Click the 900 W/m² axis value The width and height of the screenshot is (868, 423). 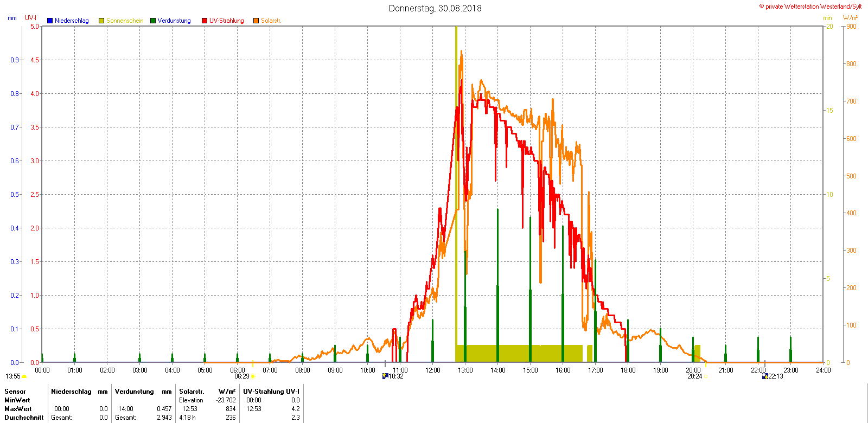point(852,27)
